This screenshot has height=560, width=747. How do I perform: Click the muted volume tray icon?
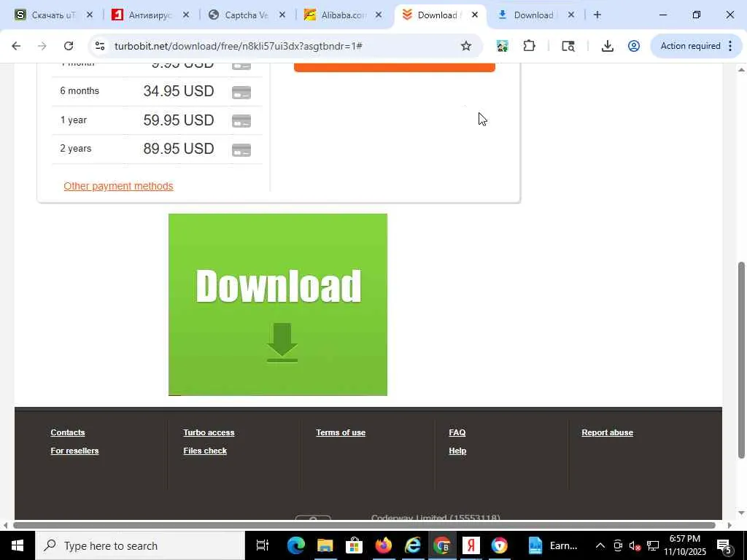635,545
